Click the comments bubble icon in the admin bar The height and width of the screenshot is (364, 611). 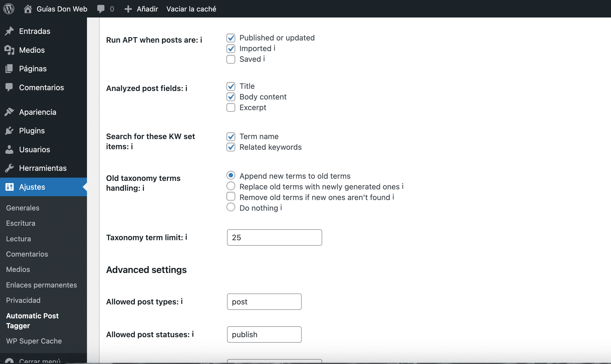pos(101,9)
